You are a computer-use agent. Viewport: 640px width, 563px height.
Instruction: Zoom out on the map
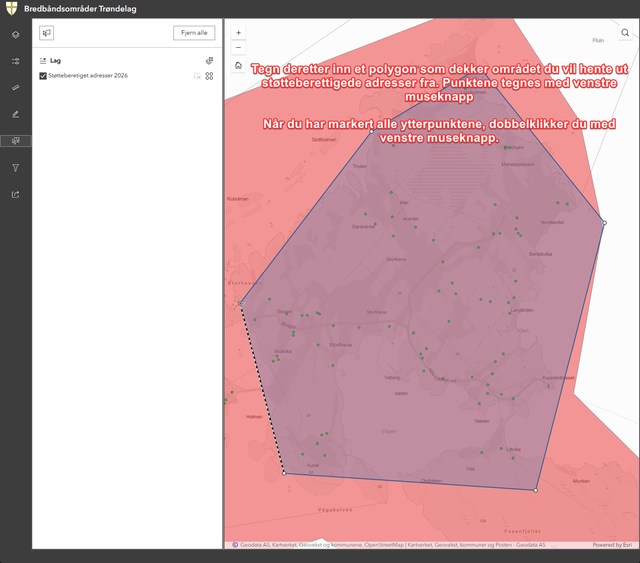238,47
